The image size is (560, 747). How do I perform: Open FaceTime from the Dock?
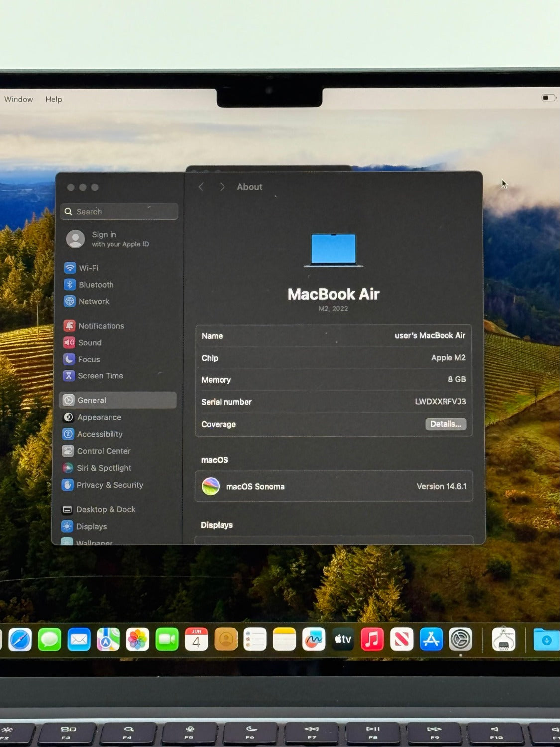pyautogui.click(x=167, y=640)
